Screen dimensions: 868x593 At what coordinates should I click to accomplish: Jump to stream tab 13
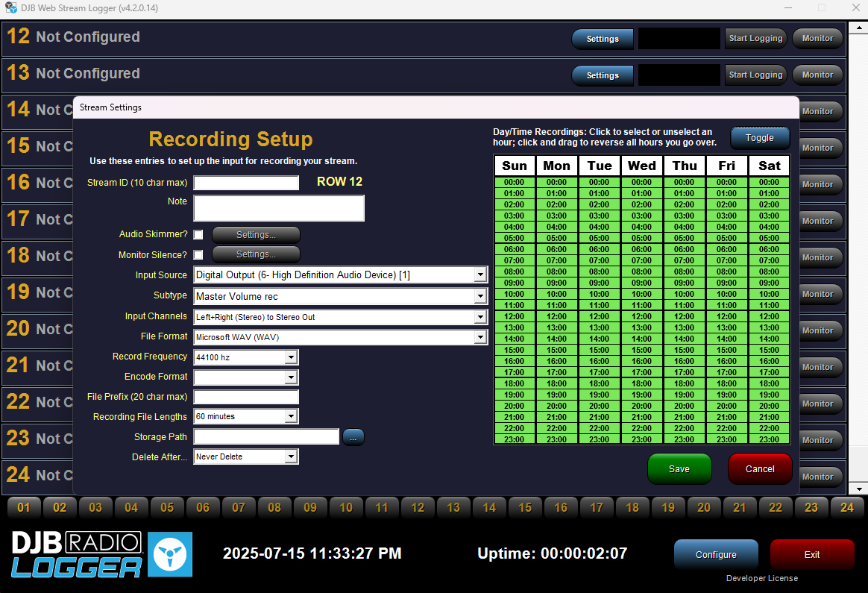pos(453,507)
